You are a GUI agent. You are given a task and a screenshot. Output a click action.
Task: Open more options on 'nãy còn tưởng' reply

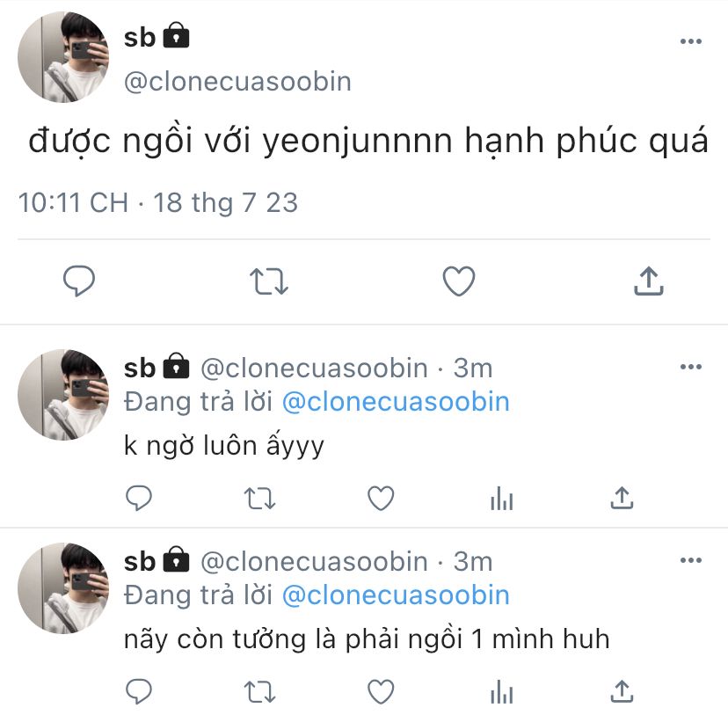coord(690,560)
